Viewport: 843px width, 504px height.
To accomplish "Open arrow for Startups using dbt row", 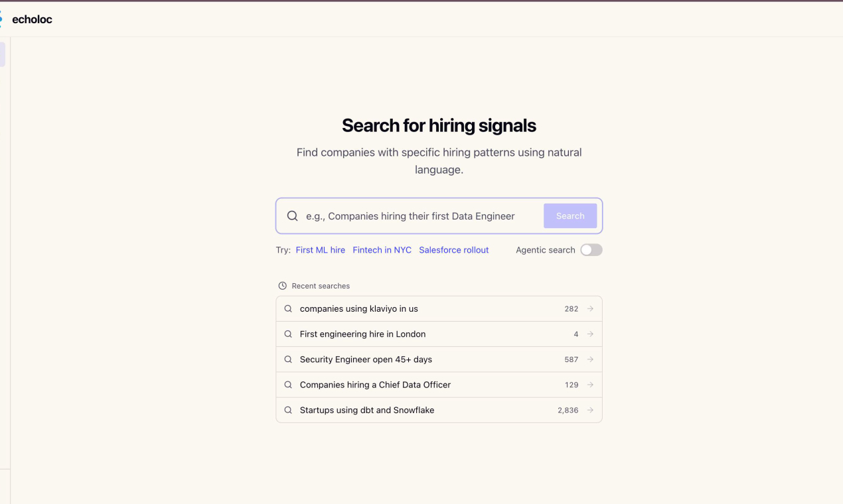I will [x=590, y=410].
